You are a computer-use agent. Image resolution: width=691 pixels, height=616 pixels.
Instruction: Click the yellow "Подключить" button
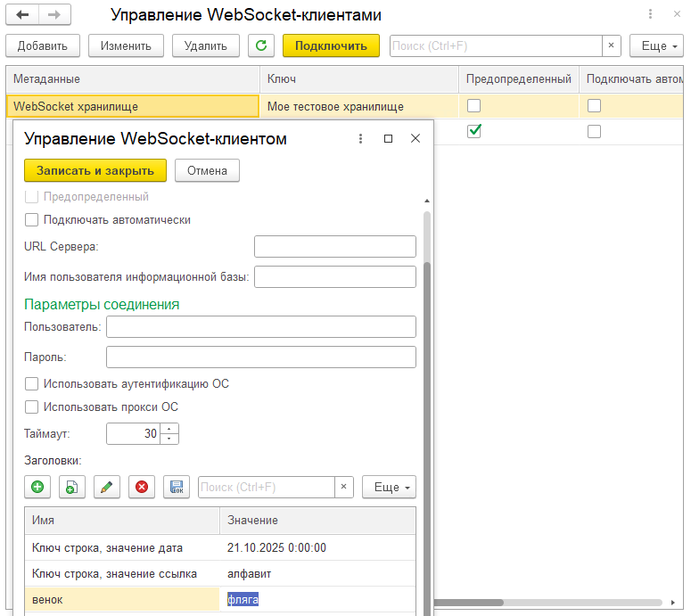(x=331, y=45)
